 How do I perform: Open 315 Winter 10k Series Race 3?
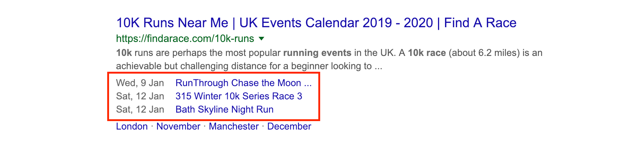pos(239,96)
